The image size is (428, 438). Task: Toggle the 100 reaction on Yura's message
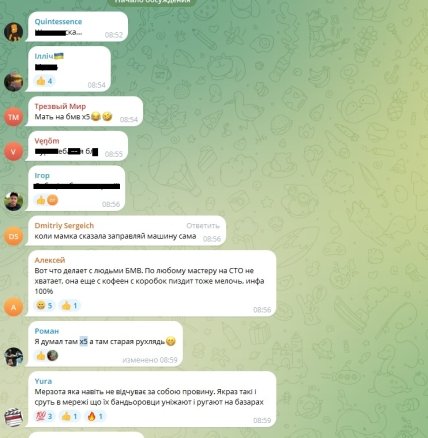[x=44, y=416]
